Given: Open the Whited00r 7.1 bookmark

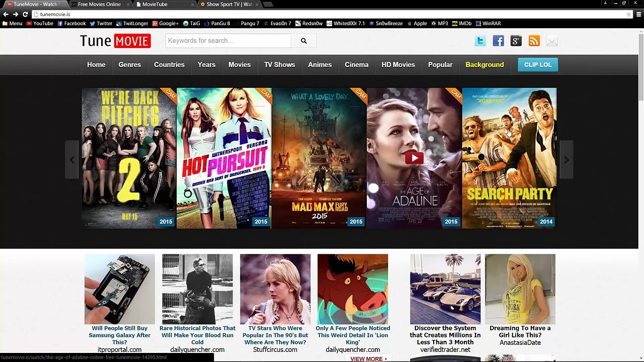Looking at the screenshot, I should coord(346,23).
